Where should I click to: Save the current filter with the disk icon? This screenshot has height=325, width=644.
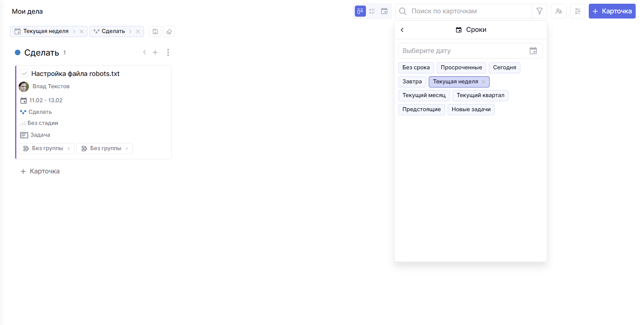(x=155, y=31)
